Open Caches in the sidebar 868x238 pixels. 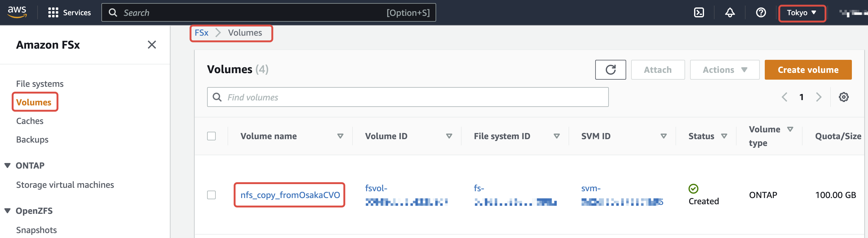[x=30, y=121]
